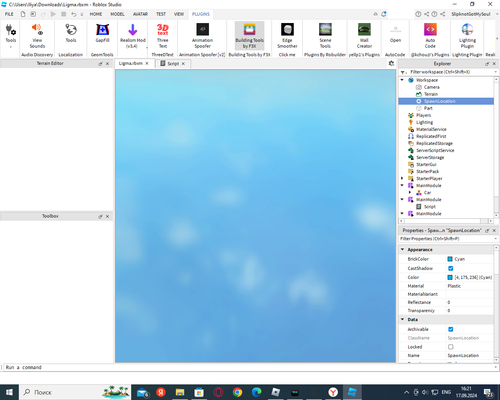Close the Ligma.rbxm document tab
The image size is (500, 400).
point(147,63)
